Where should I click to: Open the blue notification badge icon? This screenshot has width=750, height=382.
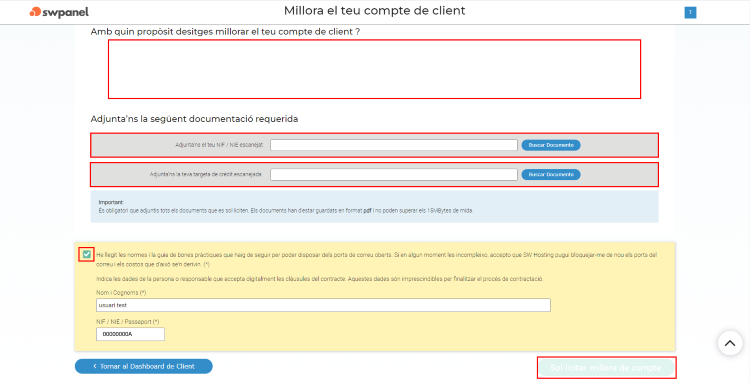690,12
